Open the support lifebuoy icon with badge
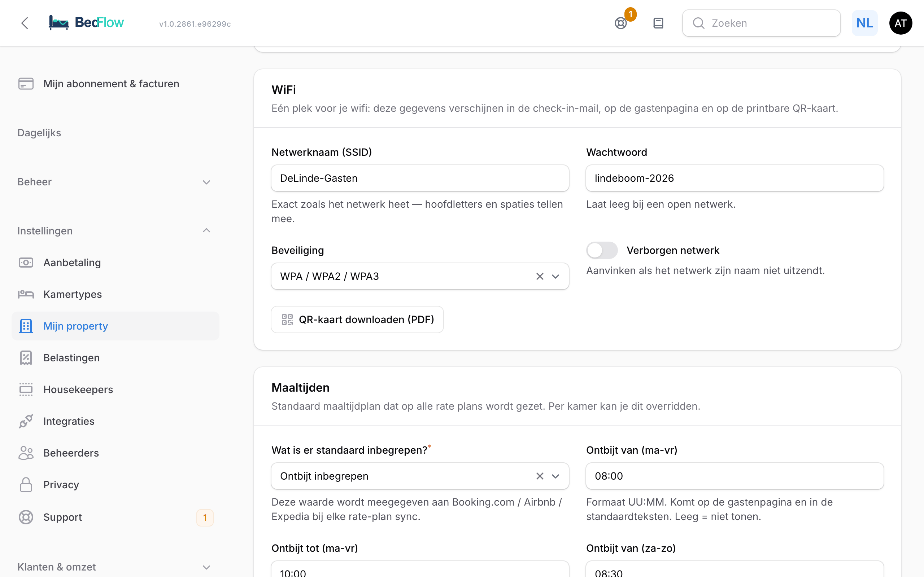924x577 pixels. [621, 23]
